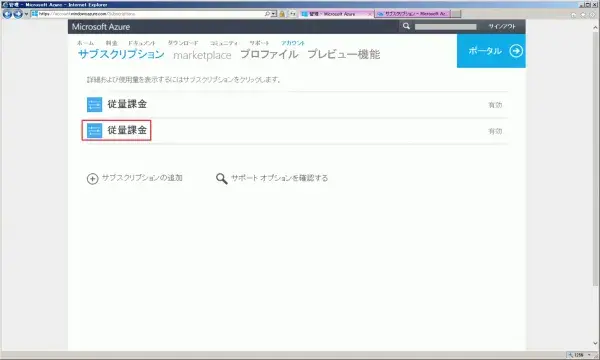Open the ダウンロード navigation link
Screen dimensions: 600x360
coord(183,43)
